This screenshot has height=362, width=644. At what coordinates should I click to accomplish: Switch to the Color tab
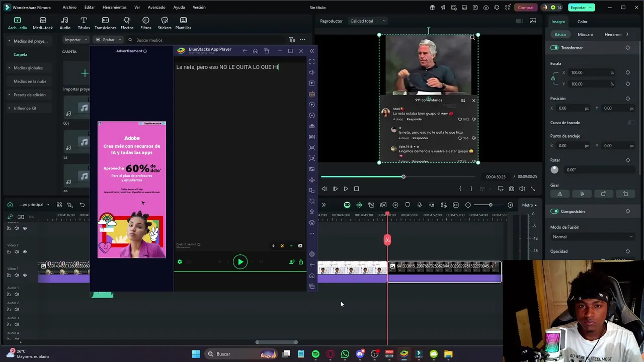click(582, 22)
